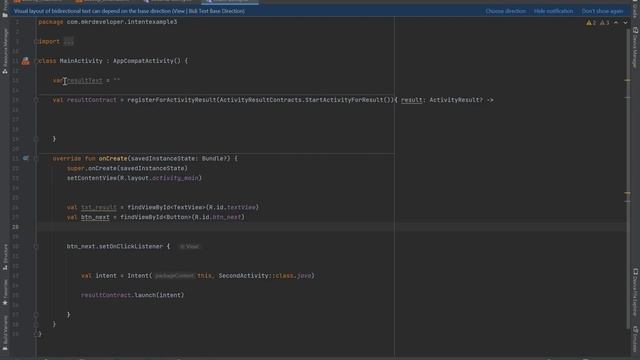Screen dimensions: 640x360
Task: Go to previous highlighted problem arrow
Action: (616, 23)
